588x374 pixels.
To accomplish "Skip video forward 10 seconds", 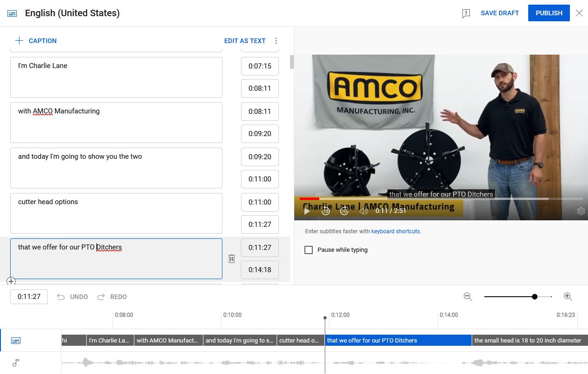I will click(344, 211).
